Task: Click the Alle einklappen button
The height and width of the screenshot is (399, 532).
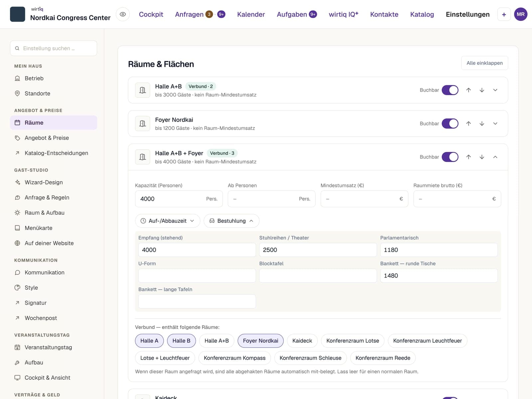Action: 484,63
